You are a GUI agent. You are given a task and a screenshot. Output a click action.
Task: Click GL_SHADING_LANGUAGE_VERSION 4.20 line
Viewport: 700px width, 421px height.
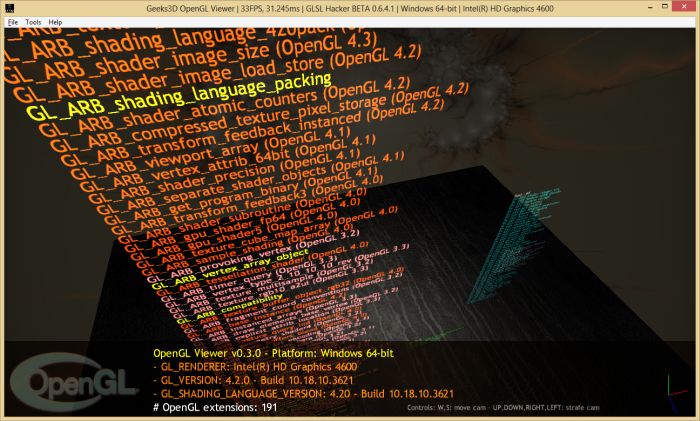(304, 394)
